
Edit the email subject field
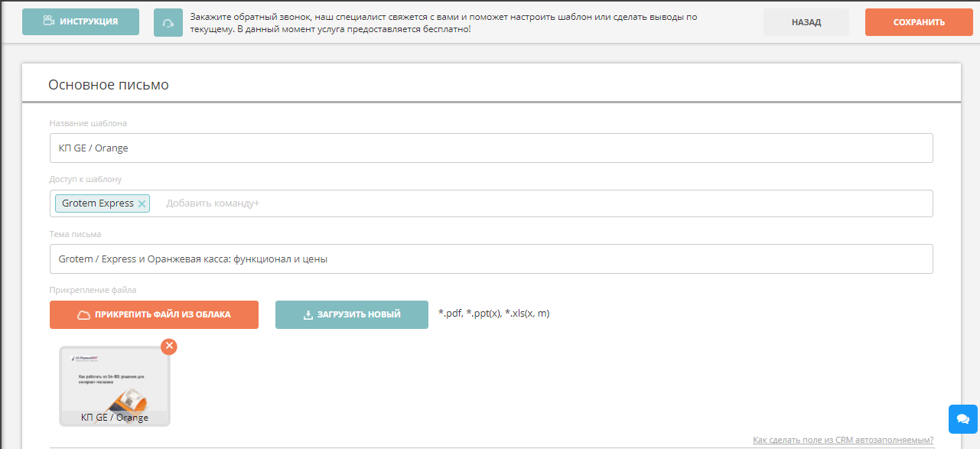click(491, 259)
